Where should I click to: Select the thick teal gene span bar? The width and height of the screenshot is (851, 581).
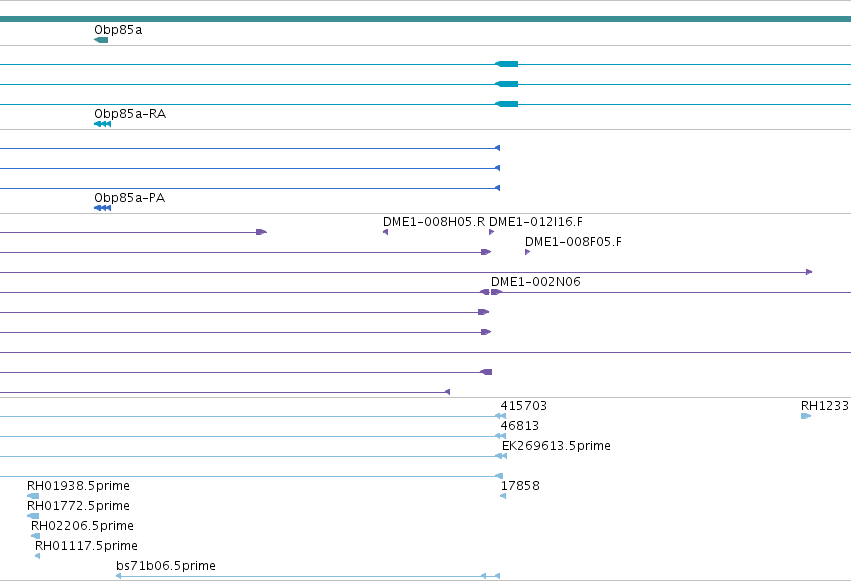426,20
